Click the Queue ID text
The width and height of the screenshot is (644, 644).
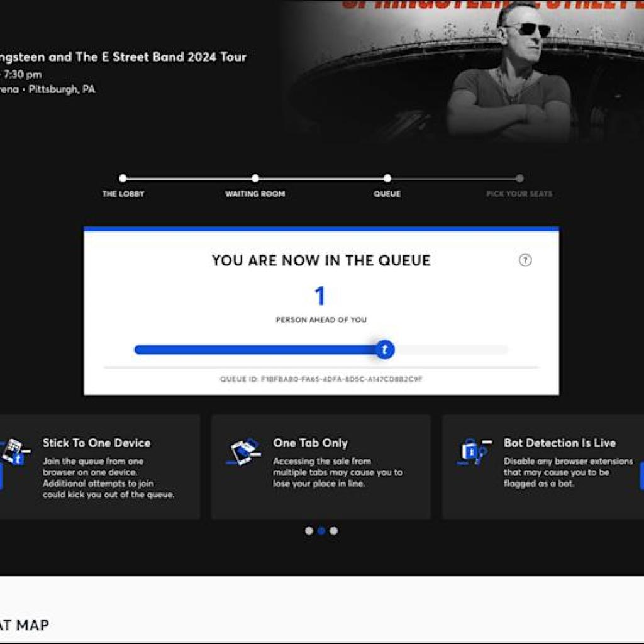tap(321, 379)
